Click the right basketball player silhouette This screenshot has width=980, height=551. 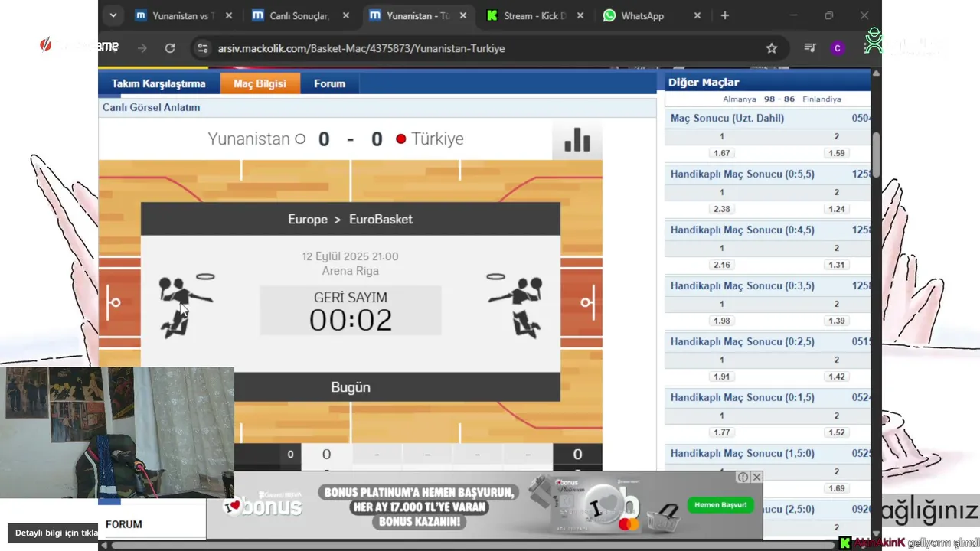[515, 305]
